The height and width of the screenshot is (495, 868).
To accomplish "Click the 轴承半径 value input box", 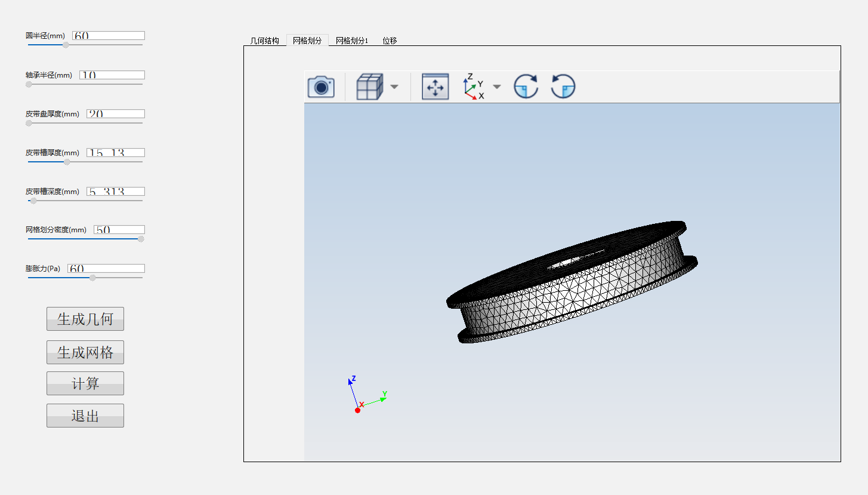I will (x=112, y=75).
